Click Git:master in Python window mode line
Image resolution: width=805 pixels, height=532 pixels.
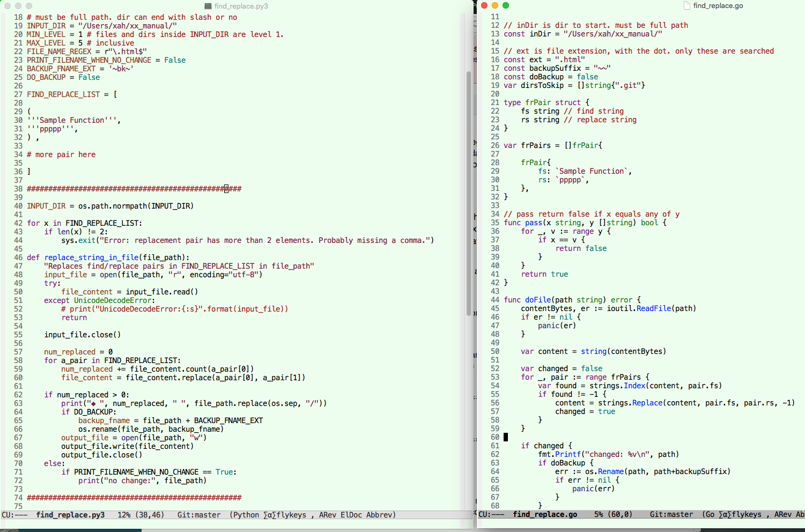[x=199, y=515]
